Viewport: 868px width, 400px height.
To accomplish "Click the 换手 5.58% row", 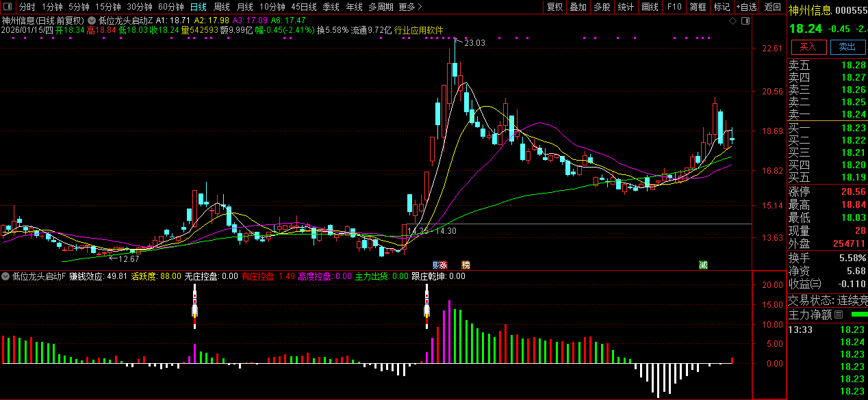I will coord(828,258).
